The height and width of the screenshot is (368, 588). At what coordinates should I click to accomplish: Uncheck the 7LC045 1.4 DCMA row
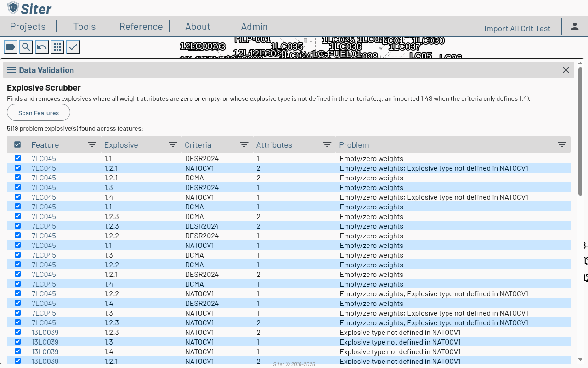coord(17,284)
